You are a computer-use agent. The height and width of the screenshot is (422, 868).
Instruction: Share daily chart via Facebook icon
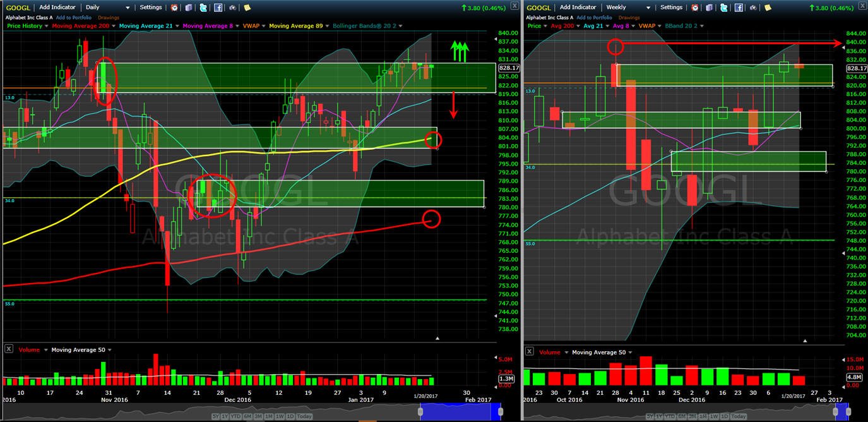218,8
